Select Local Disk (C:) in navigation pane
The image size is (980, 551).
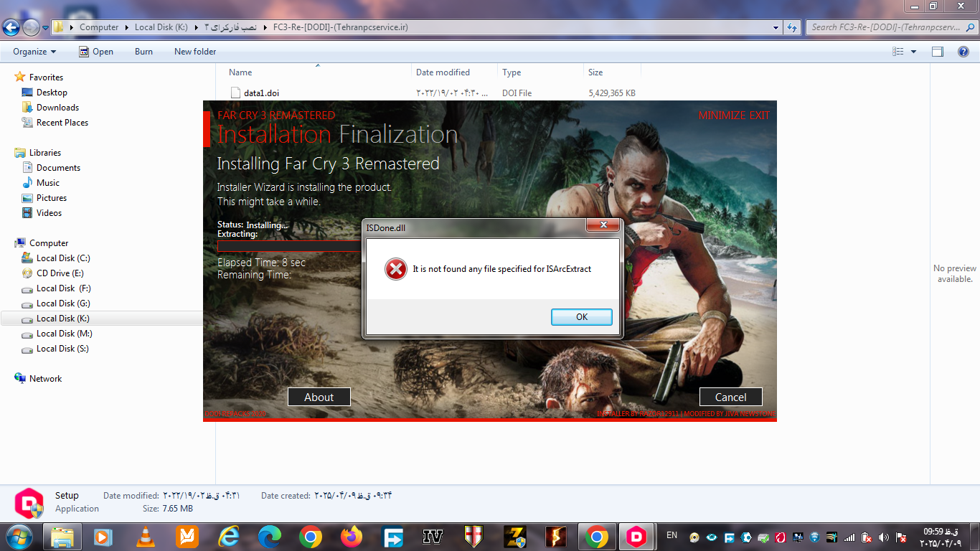coord(63,258)
